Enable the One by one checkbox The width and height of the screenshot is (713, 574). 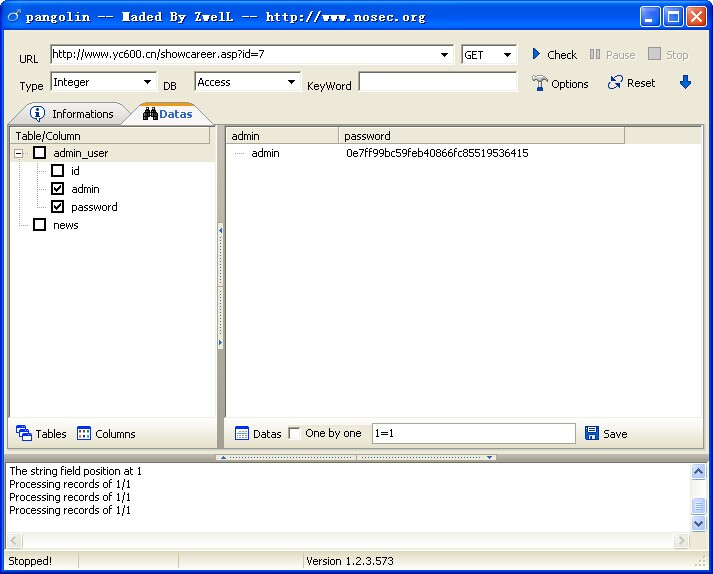coord(294,433)
